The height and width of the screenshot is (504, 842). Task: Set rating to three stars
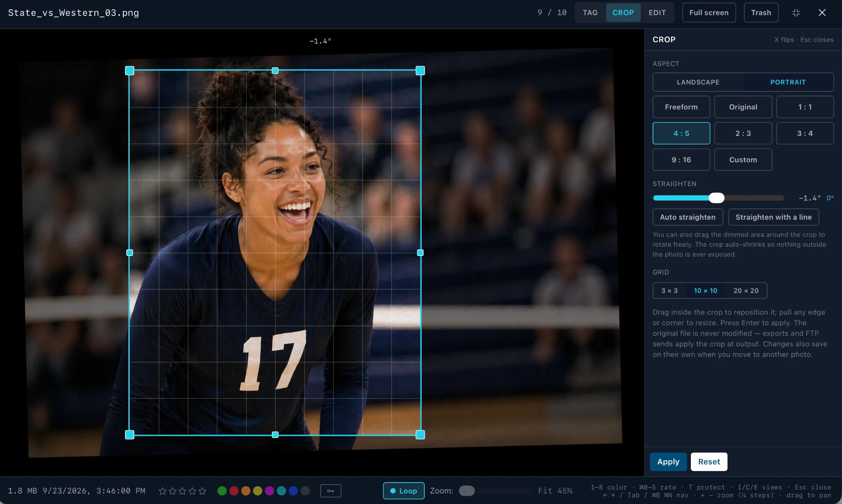pos(182,491)
